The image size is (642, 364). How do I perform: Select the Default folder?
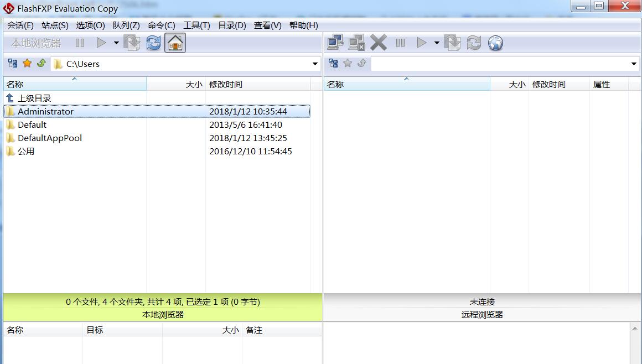(x=157, y=125)
